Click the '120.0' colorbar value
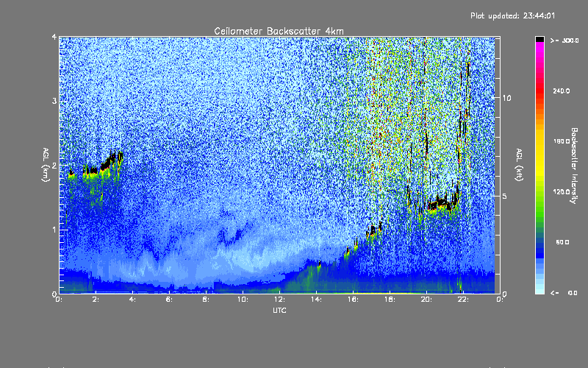Image resolution: width=588 pixels, height=368 pixels. point(562,192)
